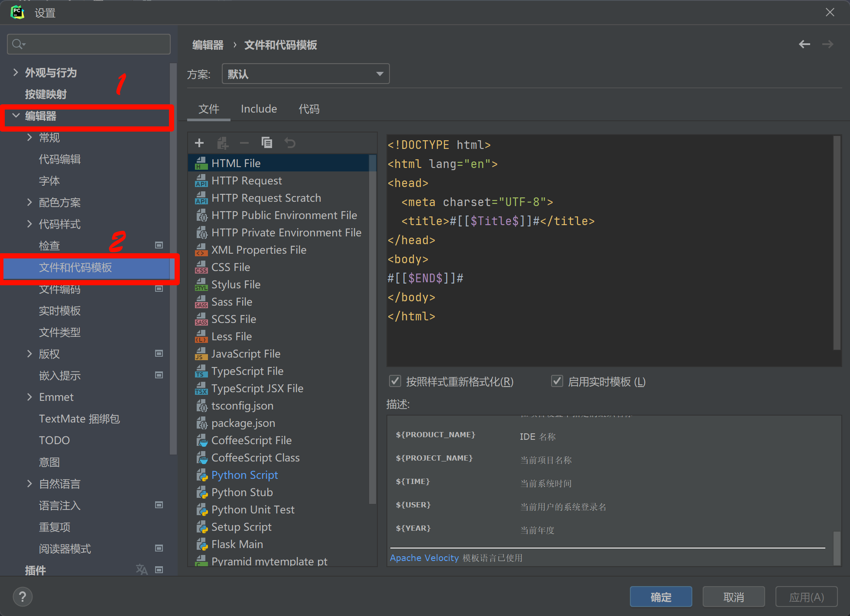Screen dimensions: 850x616
Task: Click the create child template icon
Action: [222, 143]
